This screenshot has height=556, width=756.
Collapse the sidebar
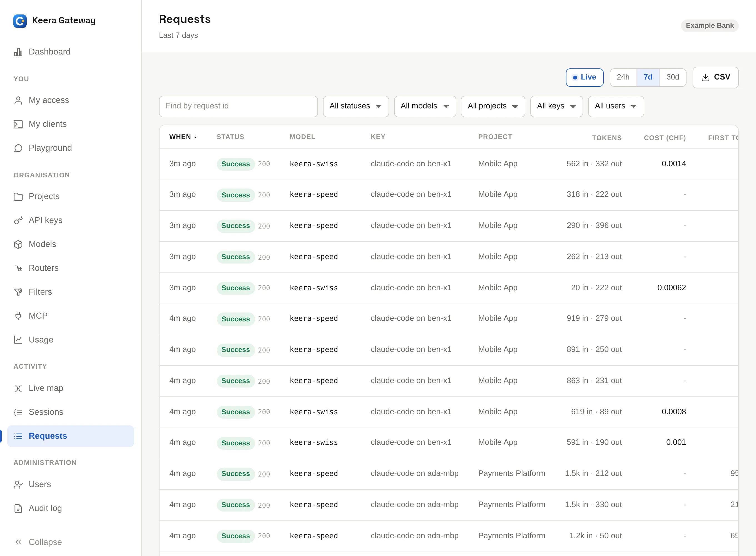tap(38, 542)
